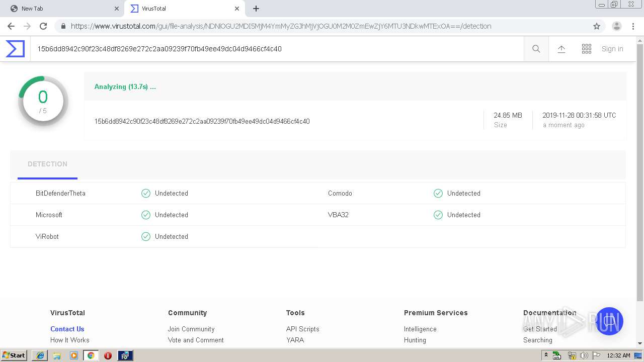
Task: Open the Windows Start menu
Action: pyautogui.click(x=14, y=355)
